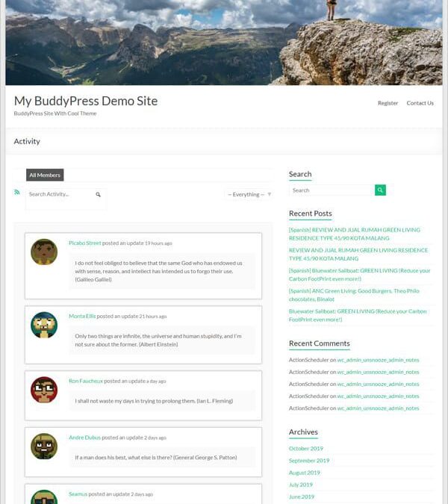Open Monta Ellis's avatar image
448x504 pixels.
click(44, 325)
